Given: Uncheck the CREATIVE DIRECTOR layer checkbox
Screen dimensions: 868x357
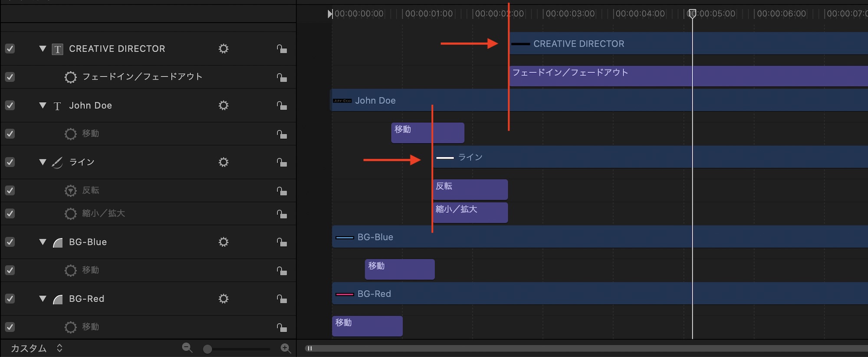Looking at the screenshot, I should pyautogui.click(x=10, y=49).
